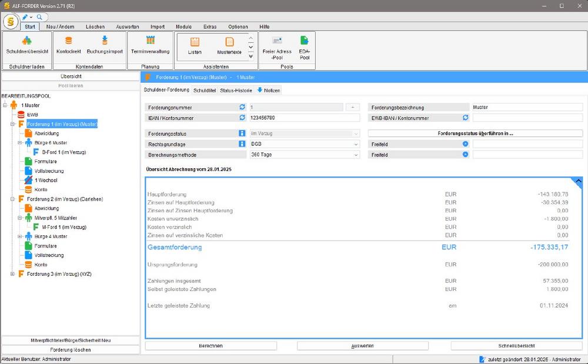Collapse the Forderung 2 (Darlehen) tree node
588x364 pixels.
[x=13, y=199]
